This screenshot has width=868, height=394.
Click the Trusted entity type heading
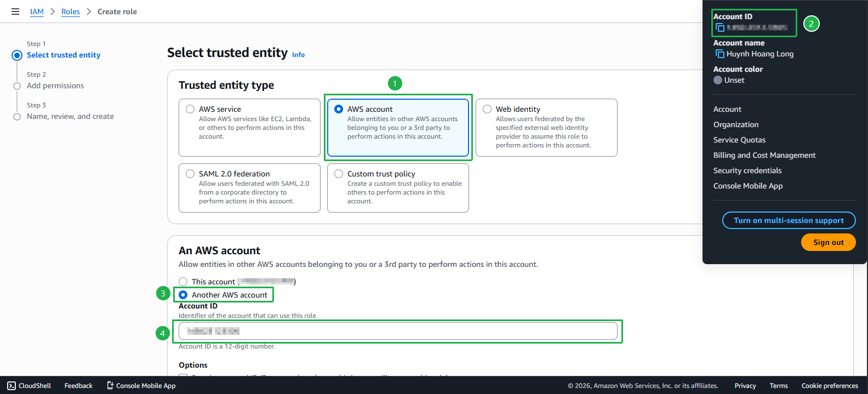coord(226,85)
